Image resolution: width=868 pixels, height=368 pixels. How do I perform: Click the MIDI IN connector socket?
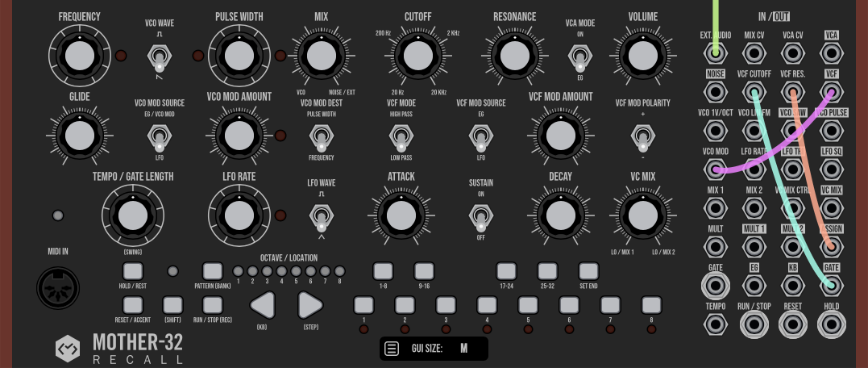(58, 288)
